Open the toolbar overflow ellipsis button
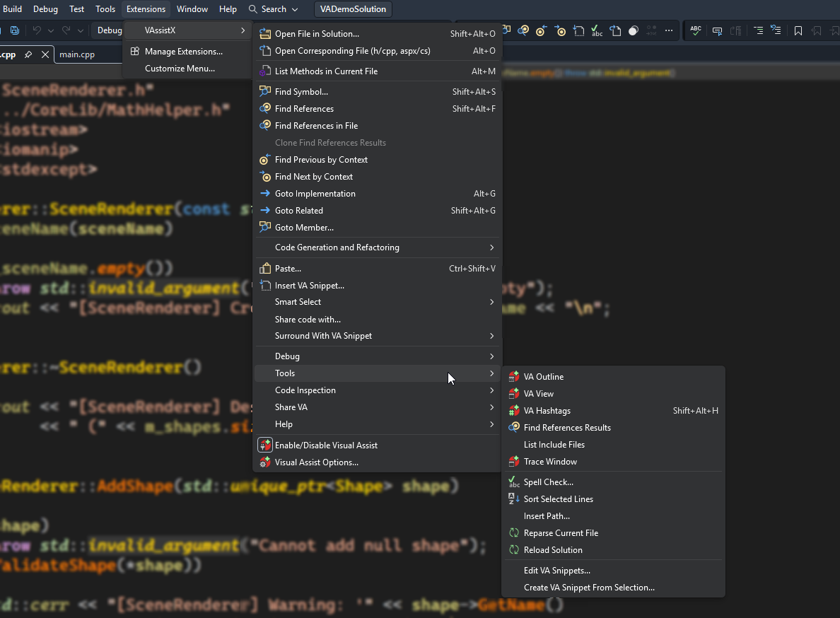 [669, 30]
